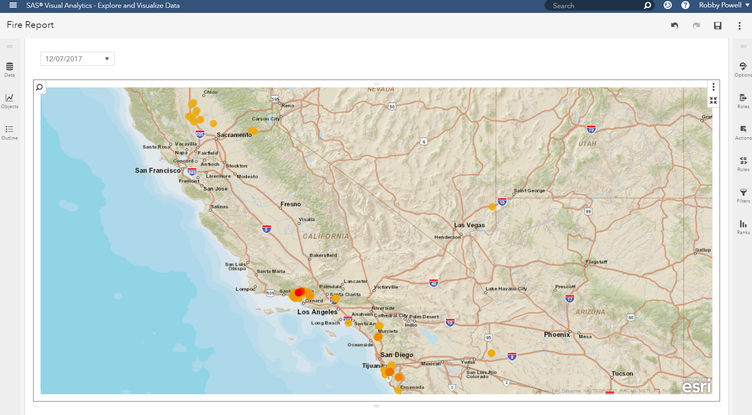
Task: Select the orange bubble near Yuma
Action: click(x=491, y=353)
